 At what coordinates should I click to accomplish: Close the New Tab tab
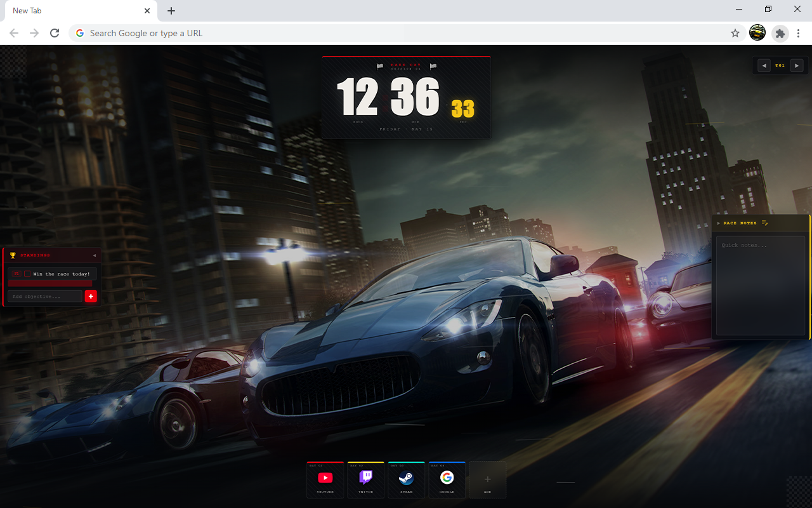[147, 11]
